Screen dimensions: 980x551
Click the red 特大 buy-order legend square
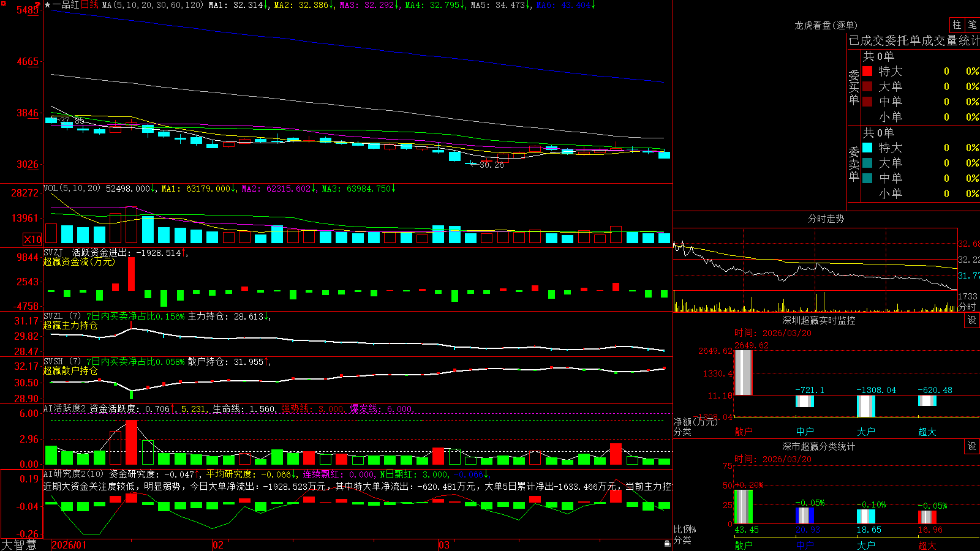pos(867,71)
